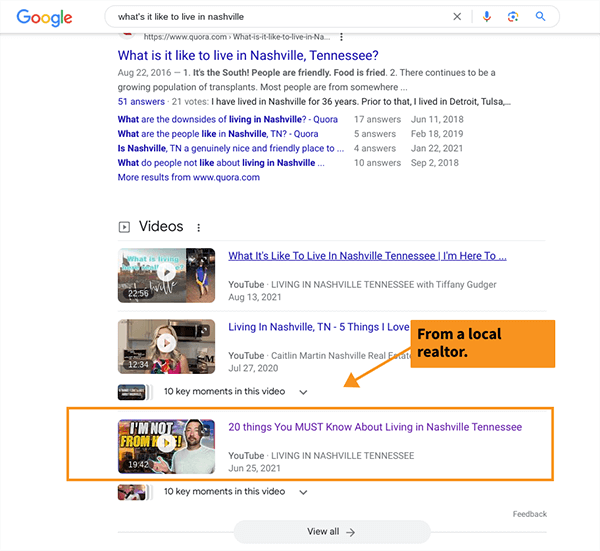Open 'More results from www.quora.com'
Image resolution: width=600 pixels, height=551 pixels.
189,178
